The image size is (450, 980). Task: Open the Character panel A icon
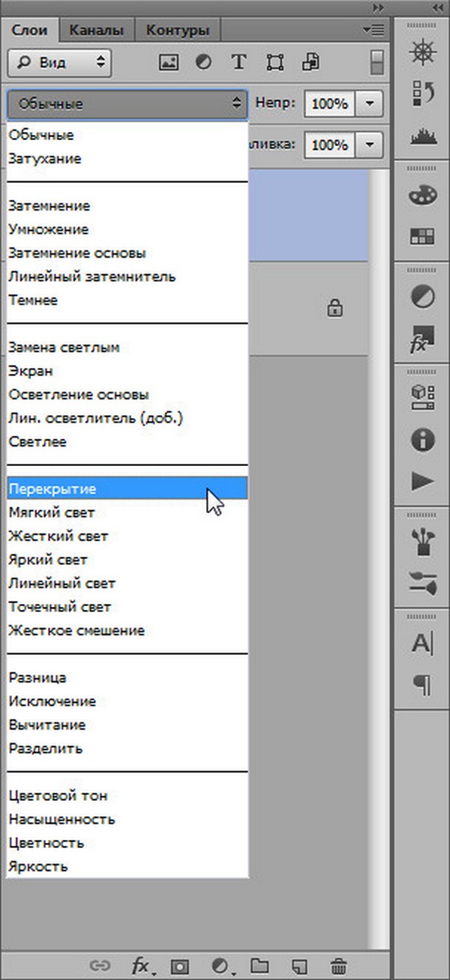[x=422, y=644]
